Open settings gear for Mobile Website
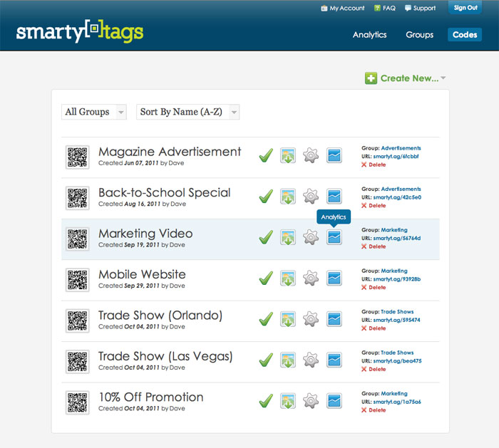The image size is (499, 448). (310, 278)
